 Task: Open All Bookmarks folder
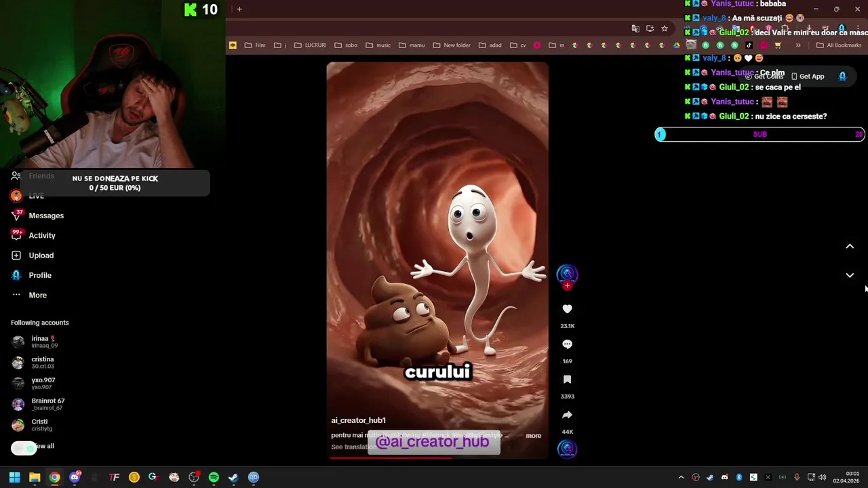[x=838, y=45]
